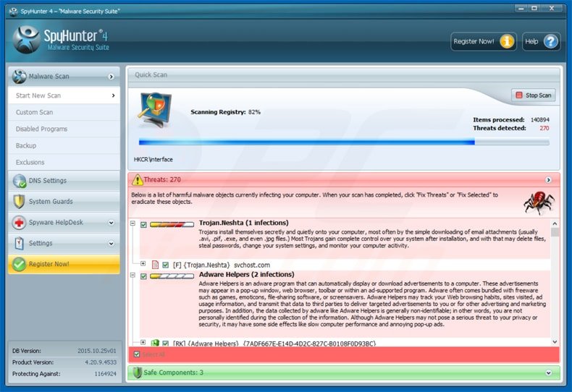Click the blue question mark Help icon

coord(551,41)
